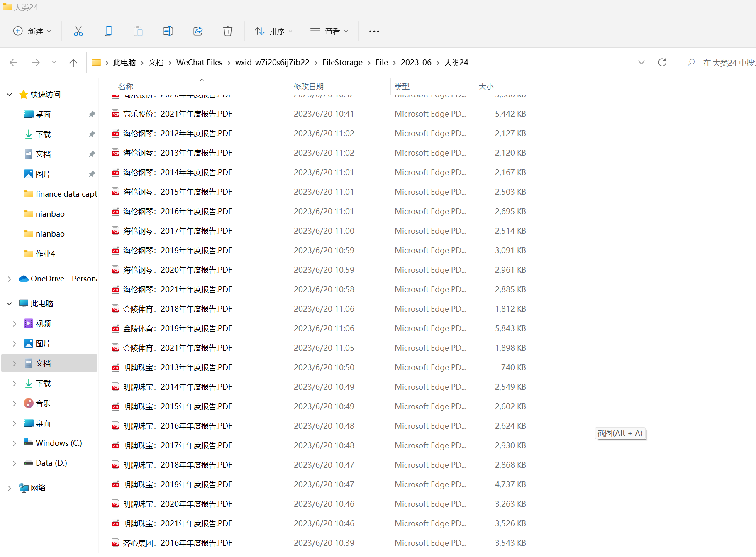Click the Copy icon in toolbar
This screenshot has width=756, height=557.
108,31
